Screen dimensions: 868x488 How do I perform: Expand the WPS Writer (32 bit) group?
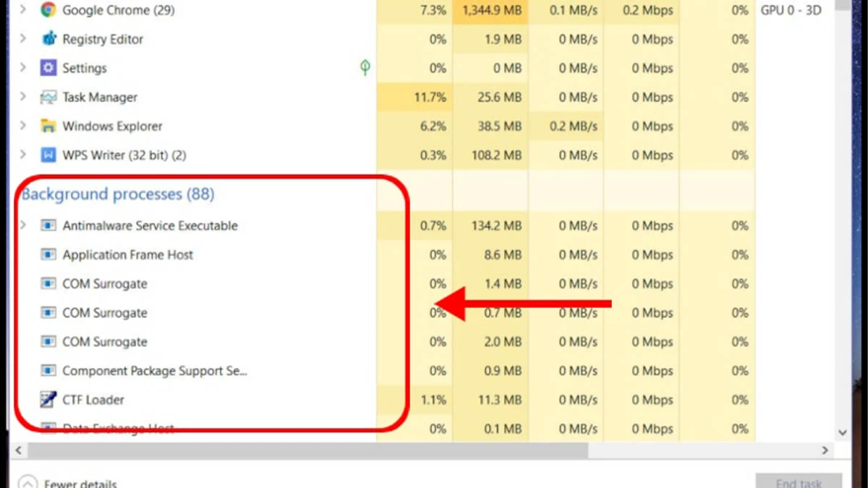click(22, 155)
